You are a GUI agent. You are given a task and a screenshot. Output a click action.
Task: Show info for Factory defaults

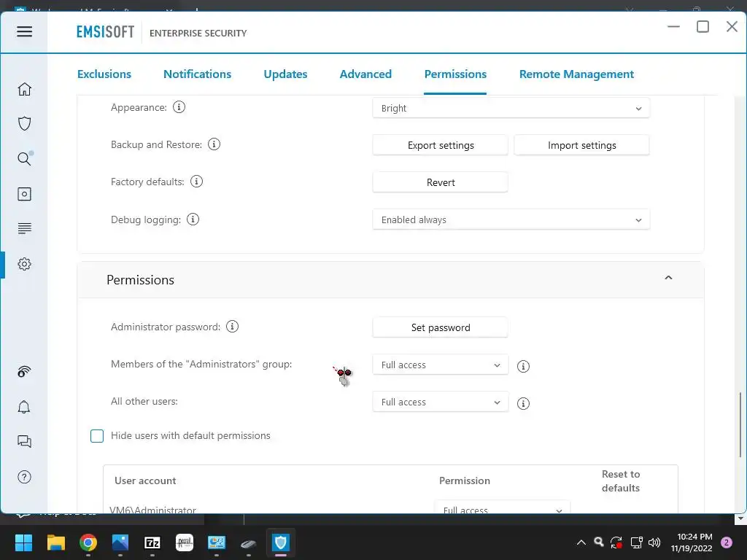tap(196, 182)
